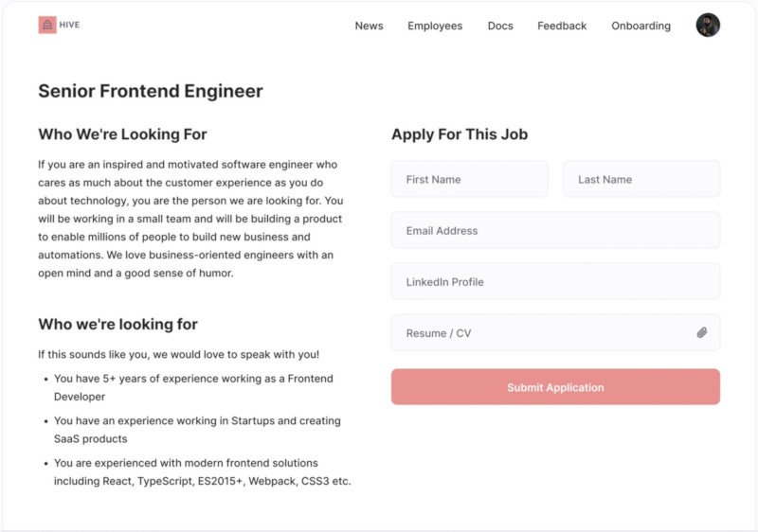This screenshot has height=532, width=758.
Task: Click the HIVE brand name text
Action: click(x=69, y=26)
